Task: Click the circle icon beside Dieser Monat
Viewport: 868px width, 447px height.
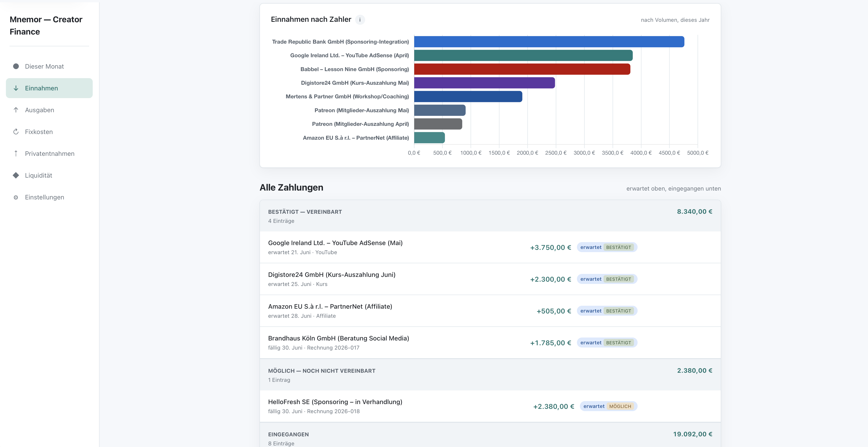Action: [x=16, y=66]
